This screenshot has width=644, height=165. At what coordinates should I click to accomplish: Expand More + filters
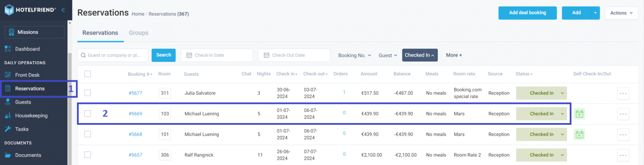pyautogui.click(x=454, y=55)
